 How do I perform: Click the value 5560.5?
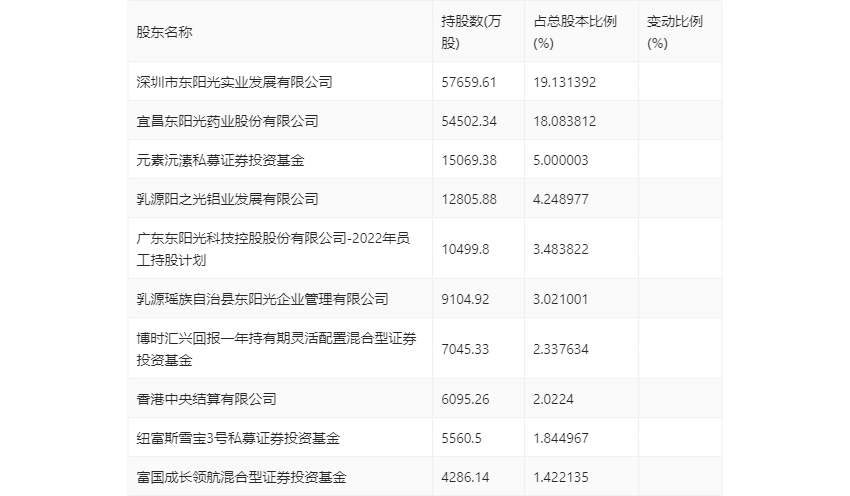tap(461, 438)
